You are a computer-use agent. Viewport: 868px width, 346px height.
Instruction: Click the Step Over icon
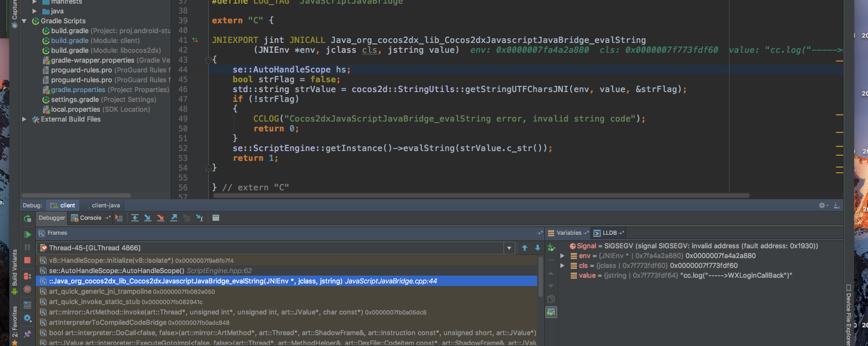pos(135,218)
